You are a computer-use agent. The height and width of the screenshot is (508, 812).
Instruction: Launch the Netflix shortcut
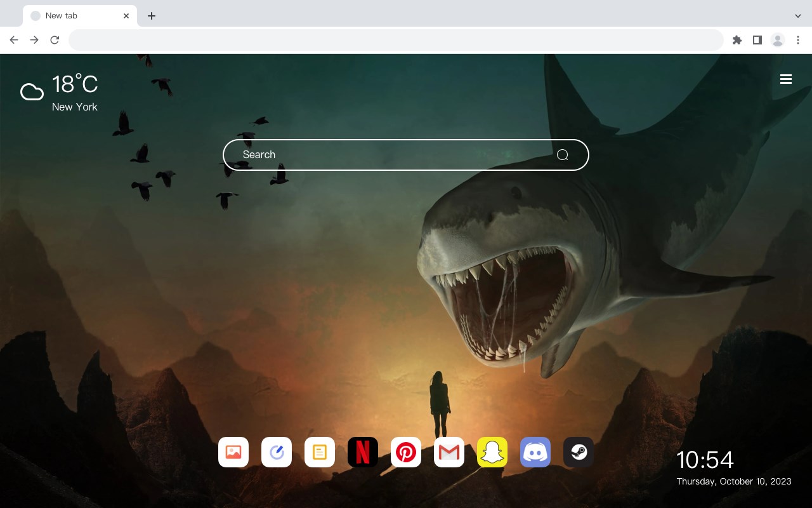point(363,452)
